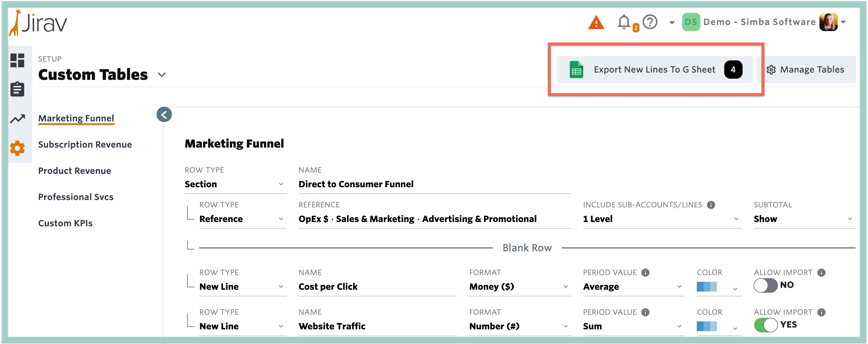Open color picker for Website Traffic

(x=719, y=327)
